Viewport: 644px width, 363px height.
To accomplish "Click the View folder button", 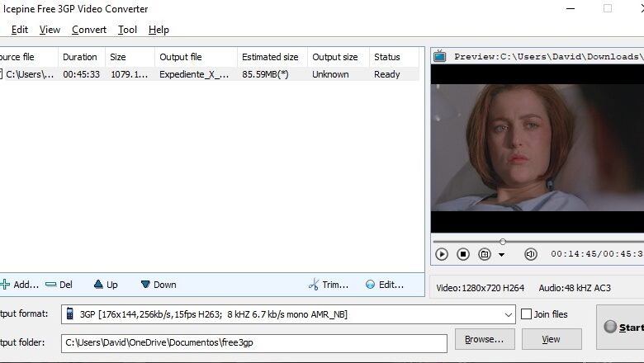I will pyautogui.click(x=552, y=339).
